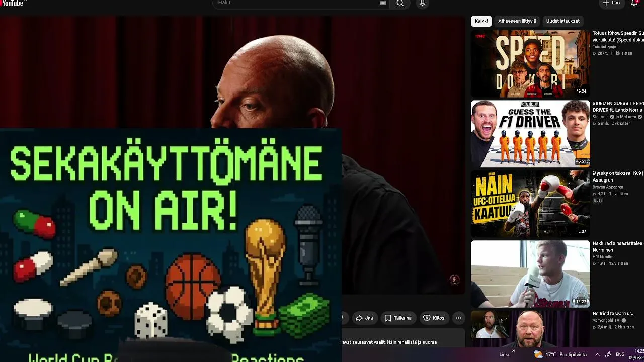Start voice search with microphone icon
The height and width of the screenshot is (362, 644).
click(x=422, y=3)
